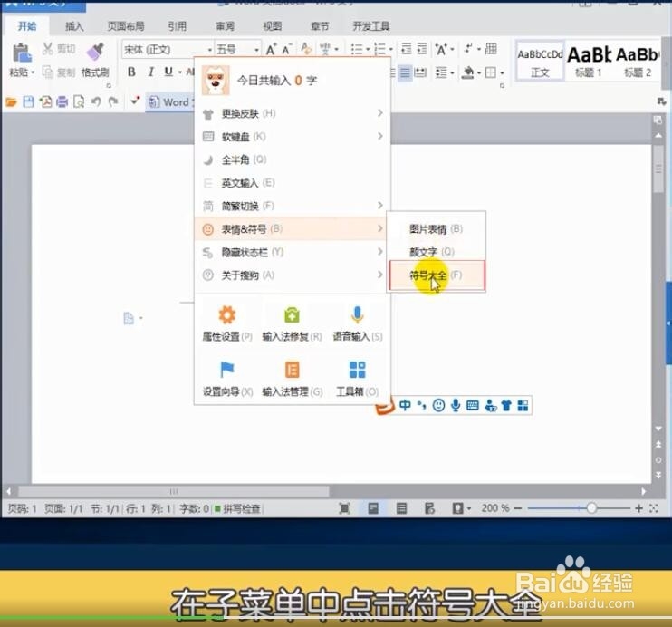
Task: Click the Copy icon
Action: click(48, 72)
